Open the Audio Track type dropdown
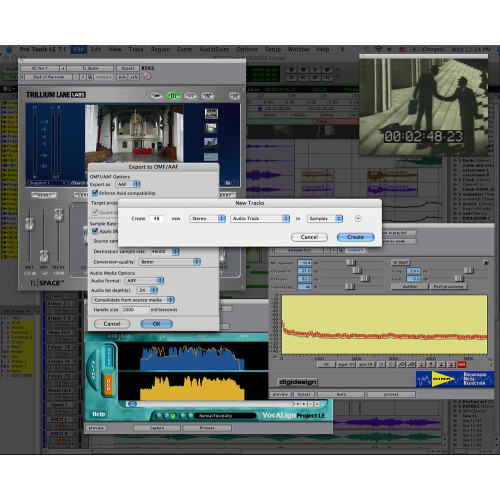Screen dimensions: 500x500 (260, 219)
